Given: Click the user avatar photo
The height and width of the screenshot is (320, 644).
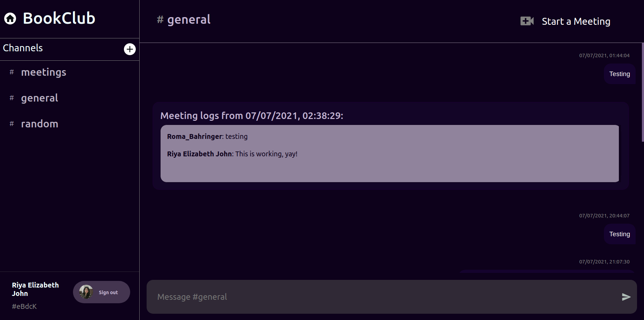Looking at the screenshot, I should (x=86, y=292).
